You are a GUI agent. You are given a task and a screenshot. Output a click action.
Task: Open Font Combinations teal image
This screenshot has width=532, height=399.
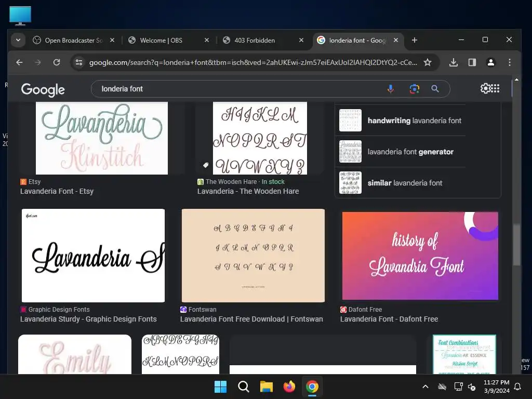click(x=464, y=354)
